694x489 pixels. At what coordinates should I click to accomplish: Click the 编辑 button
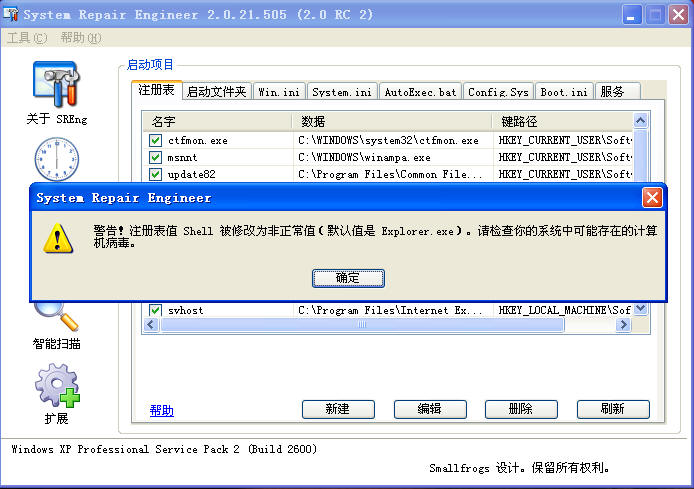(x=430, y=409)
